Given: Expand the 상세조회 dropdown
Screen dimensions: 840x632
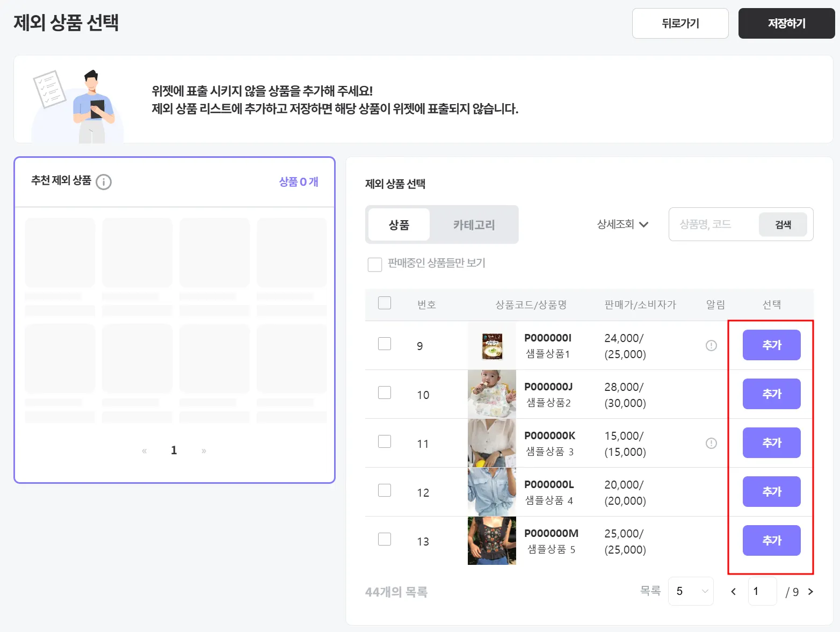Looking at the screenshot, I should pos(622,224).
